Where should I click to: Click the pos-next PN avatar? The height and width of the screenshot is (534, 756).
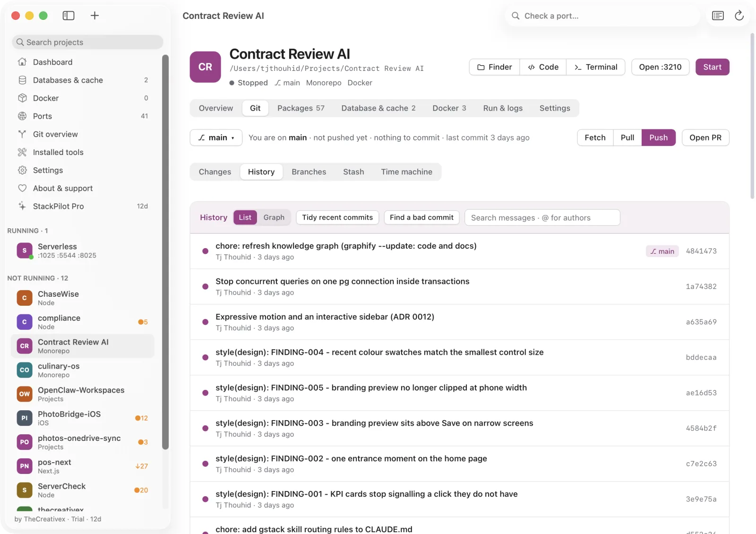coord(25,466)
